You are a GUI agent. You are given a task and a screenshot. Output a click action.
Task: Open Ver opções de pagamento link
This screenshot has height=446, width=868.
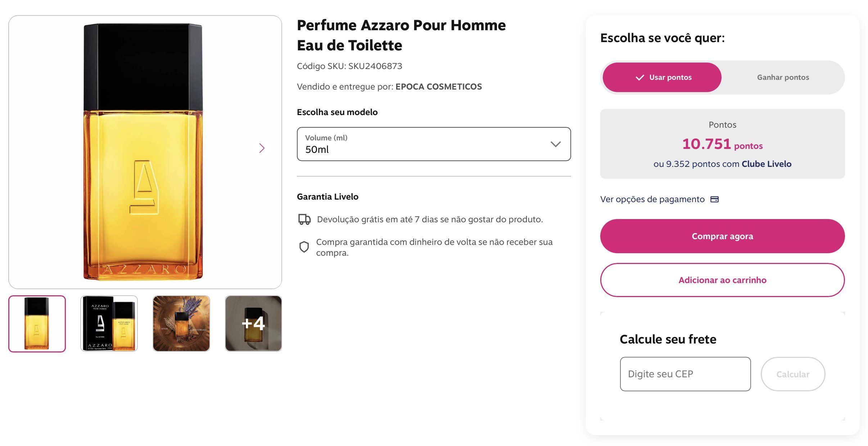click(x=652, y=199)
